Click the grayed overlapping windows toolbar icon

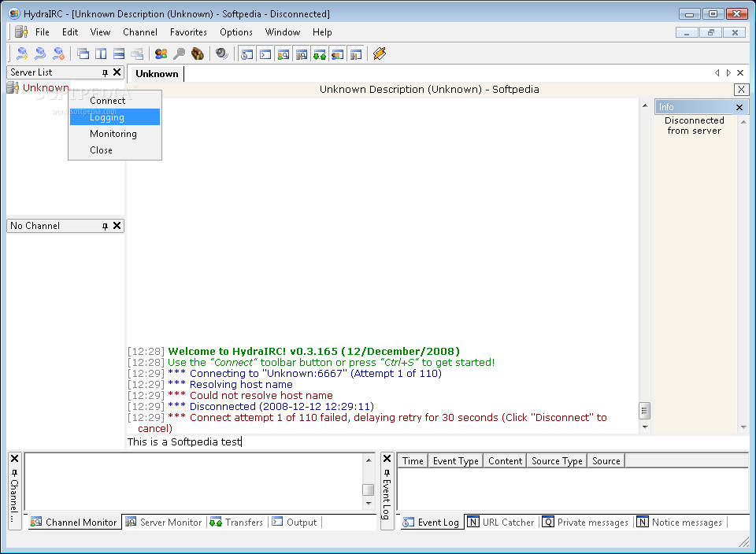[137, 54]
